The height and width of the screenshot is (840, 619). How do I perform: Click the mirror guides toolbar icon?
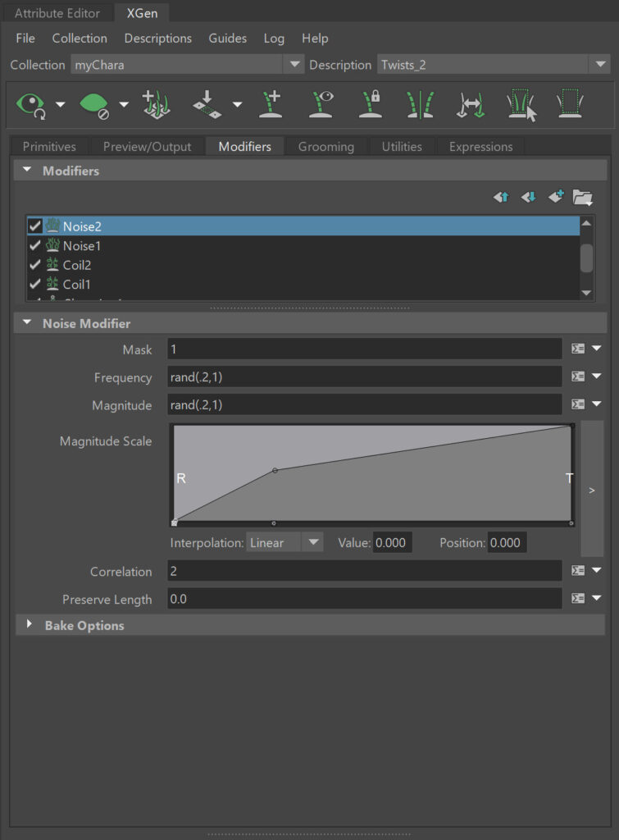[x=420, y=104]
